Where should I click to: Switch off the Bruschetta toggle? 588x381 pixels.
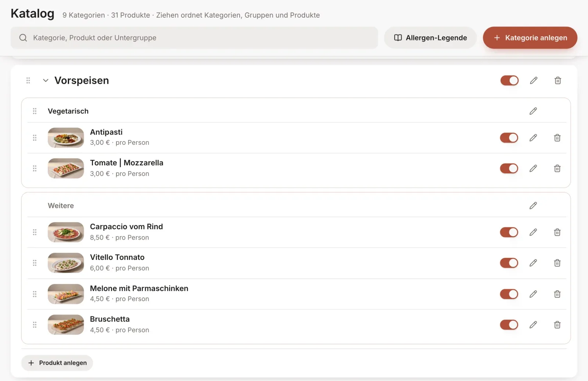tap(509, 325)
